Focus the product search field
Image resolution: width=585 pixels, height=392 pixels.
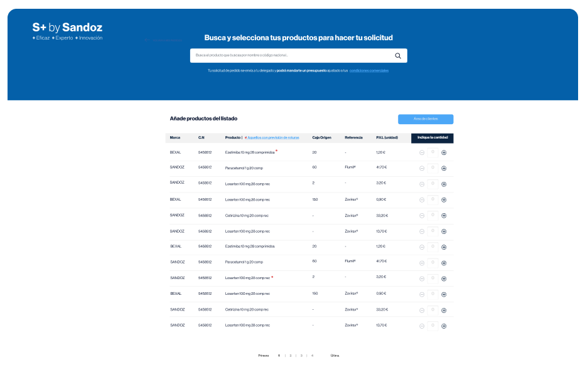(x=299, y=56)
